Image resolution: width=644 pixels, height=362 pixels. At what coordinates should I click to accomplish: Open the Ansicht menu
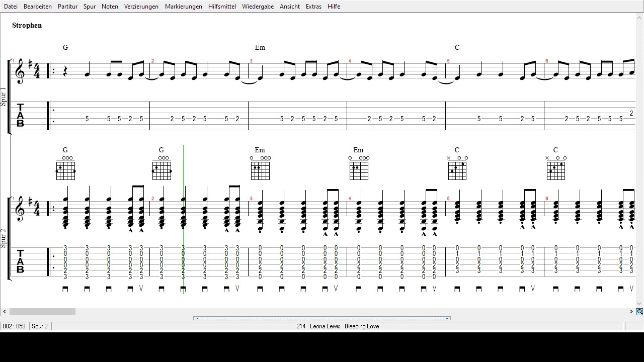pos(290,7)
